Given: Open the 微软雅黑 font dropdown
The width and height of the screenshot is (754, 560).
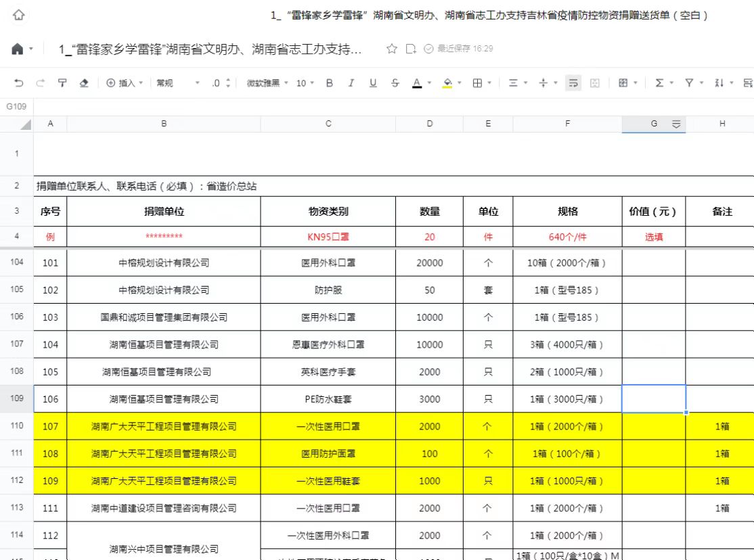Looking at the screenshot, I should tap(267, 83).
